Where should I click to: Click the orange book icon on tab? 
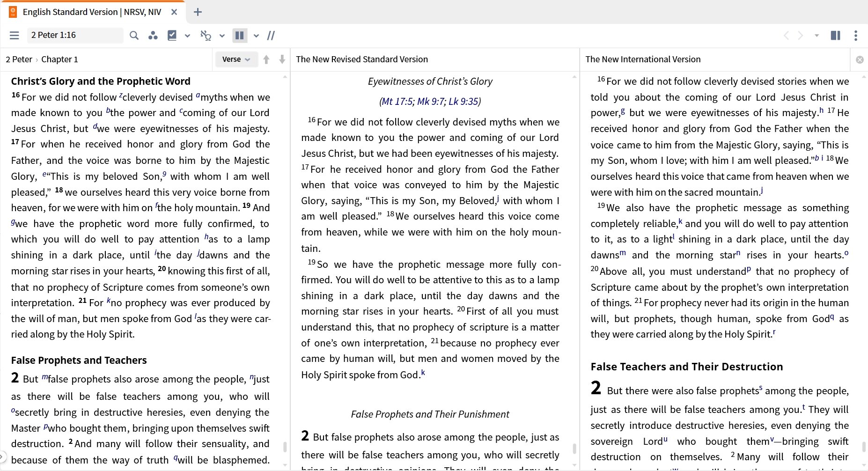13,12
